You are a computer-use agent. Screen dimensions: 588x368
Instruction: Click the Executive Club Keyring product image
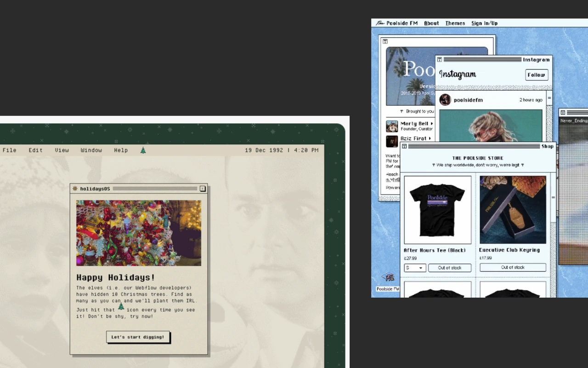[x=513, y=210]
